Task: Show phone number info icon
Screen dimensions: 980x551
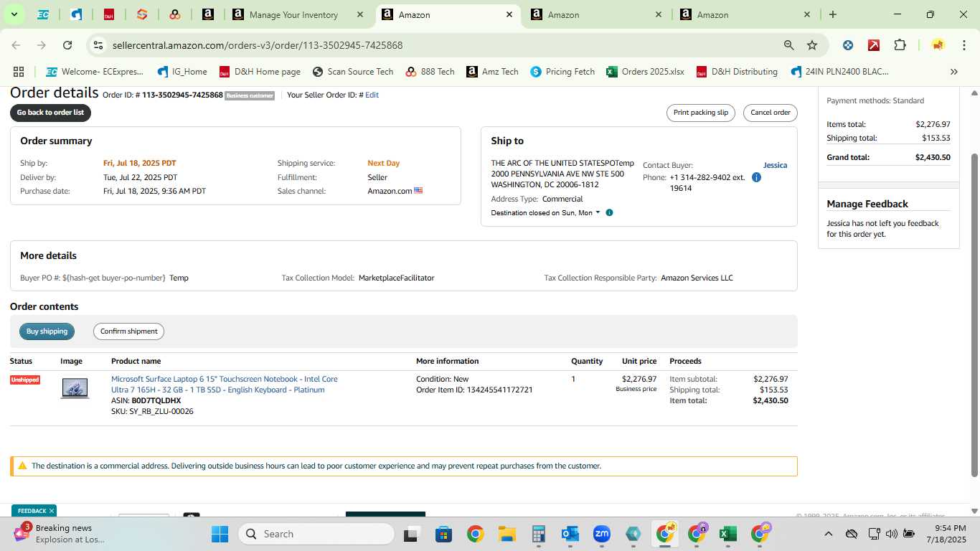Action: [x=756, y=177]
